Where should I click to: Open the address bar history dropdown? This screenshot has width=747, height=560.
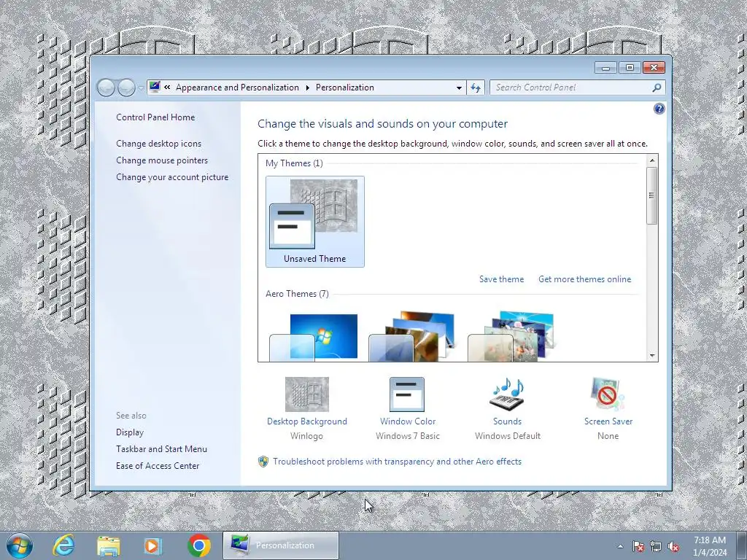[459, 87]
